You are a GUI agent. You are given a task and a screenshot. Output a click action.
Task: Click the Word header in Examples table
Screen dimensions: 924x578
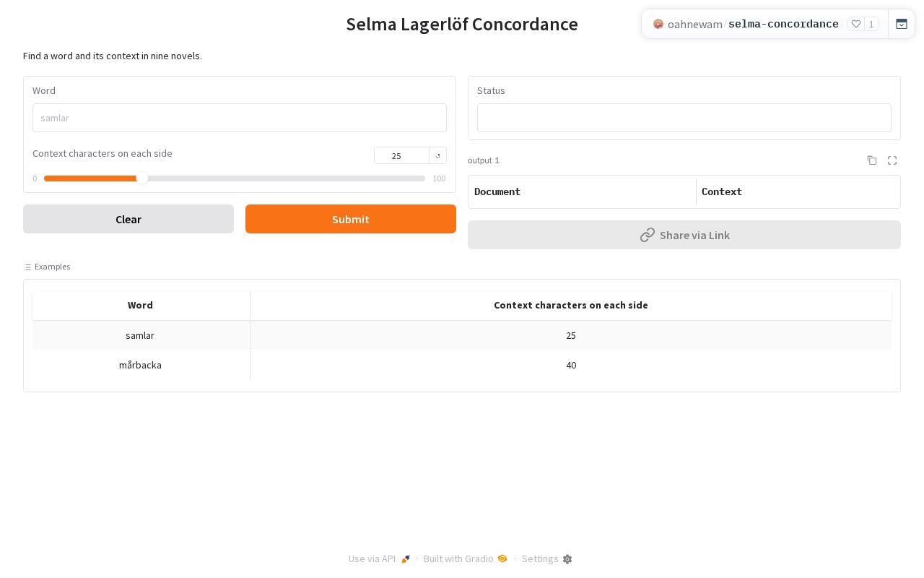141,305
